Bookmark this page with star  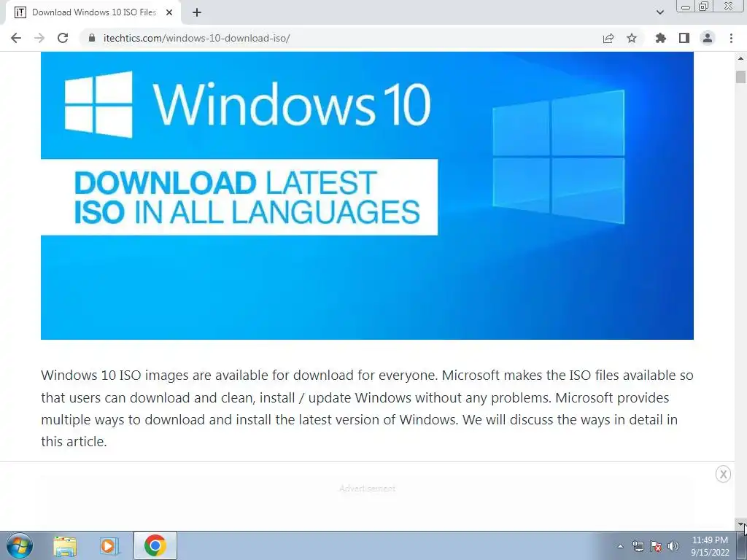tap(632, 38)
